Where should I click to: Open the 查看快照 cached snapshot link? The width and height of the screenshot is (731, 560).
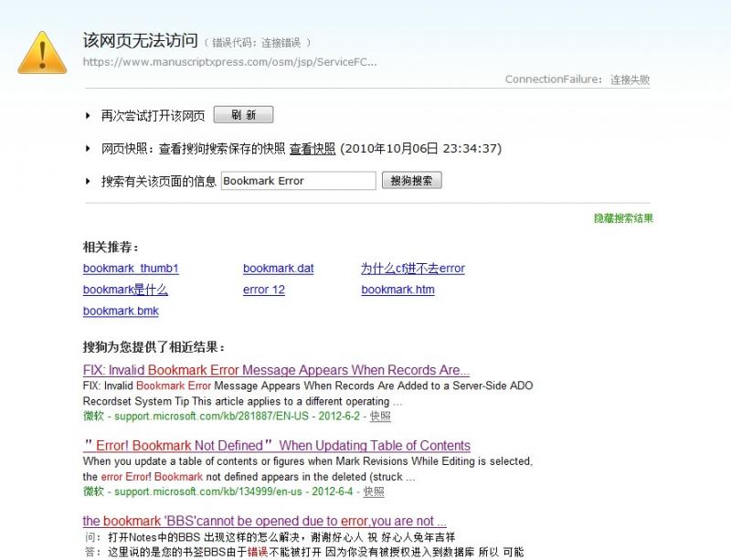point(313,149)
